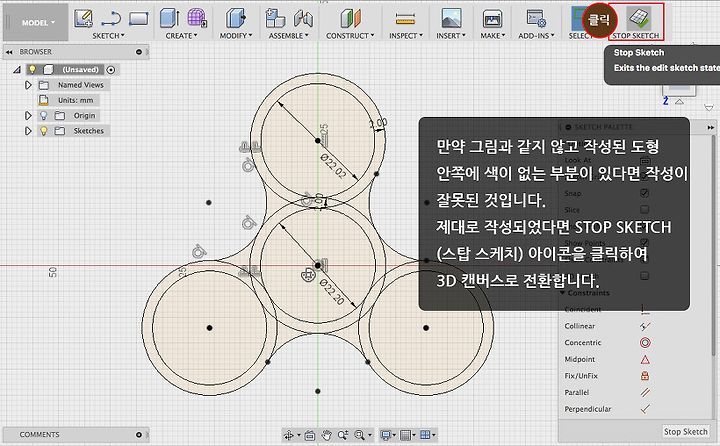Viewport: 720px width, 446px height.
Task: Click the Offset Plane construct icon
Action: point(350,18)
